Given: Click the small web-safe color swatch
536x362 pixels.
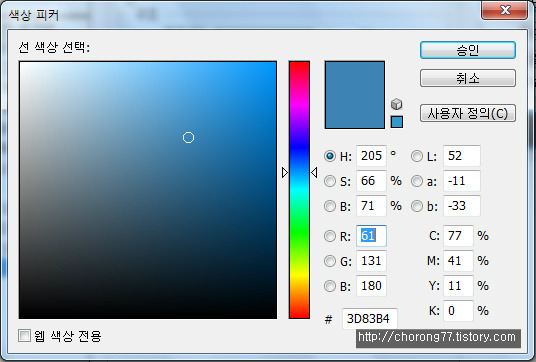Looking at the screenshot, I should tap(397, 122).
